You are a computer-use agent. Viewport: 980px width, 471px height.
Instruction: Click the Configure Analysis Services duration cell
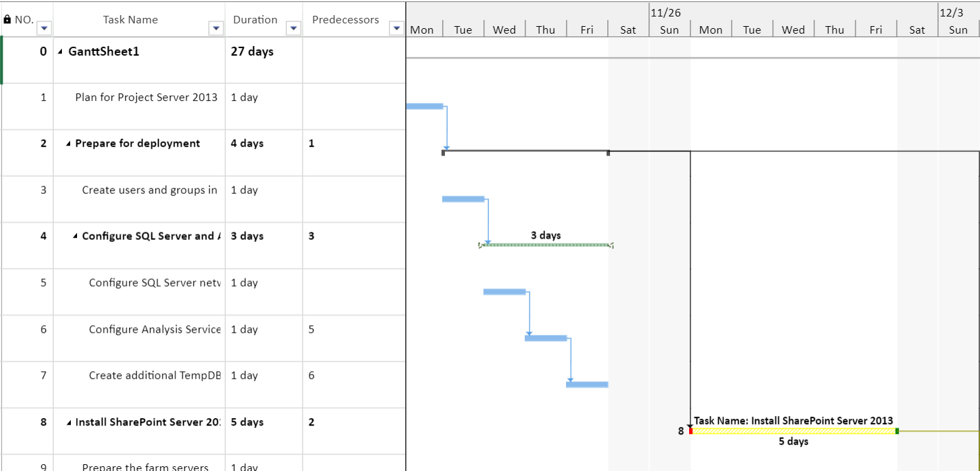[x=264, y=338]
